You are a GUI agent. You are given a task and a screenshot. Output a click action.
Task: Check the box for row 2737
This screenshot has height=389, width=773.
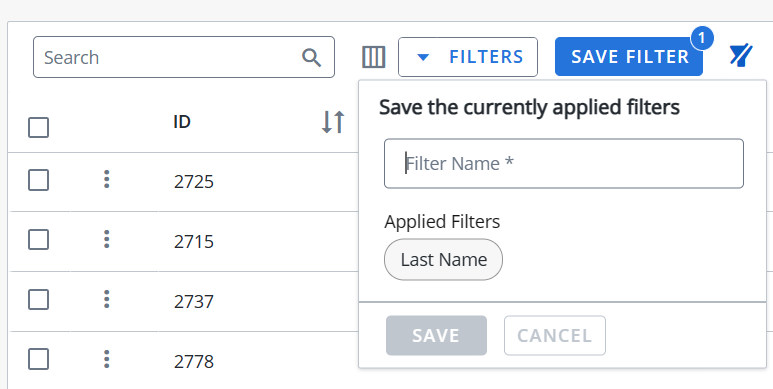[x=38, y=299]
